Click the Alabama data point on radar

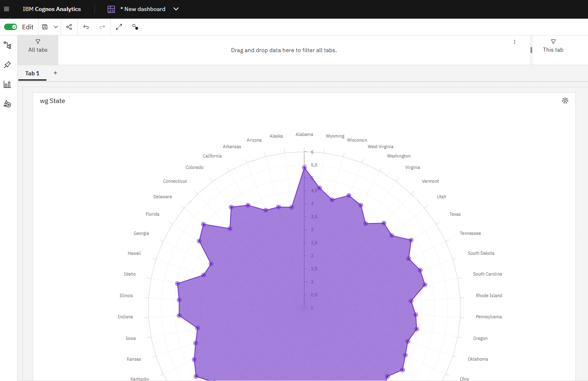(x=304, y=167)
